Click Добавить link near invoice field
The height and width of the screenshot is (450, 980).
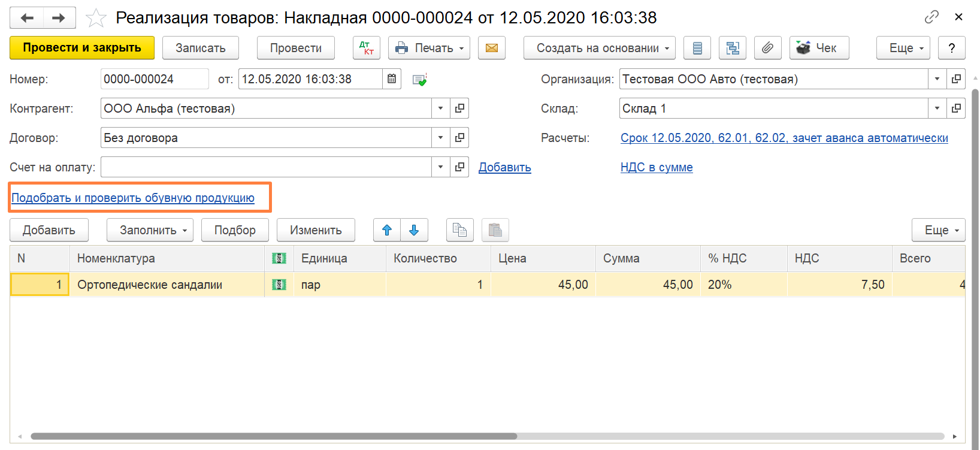(505, 168)
